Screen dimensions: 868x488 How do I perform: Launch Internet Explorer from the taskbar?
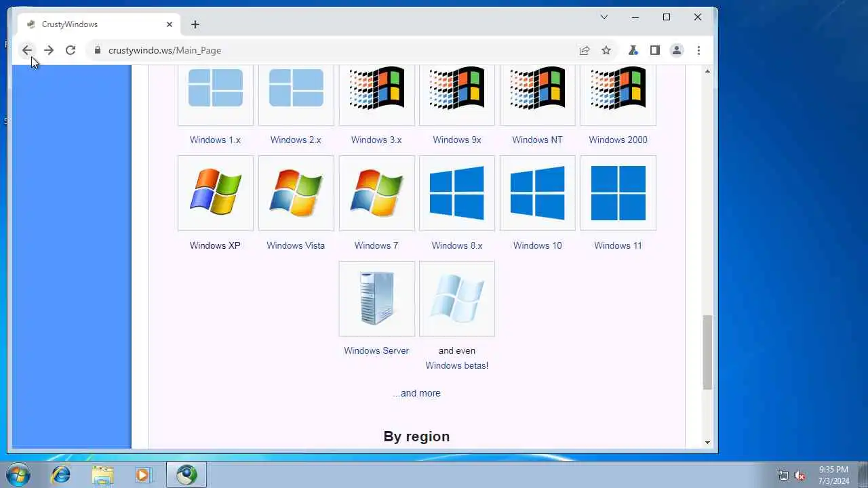click(x=60, y=474)
